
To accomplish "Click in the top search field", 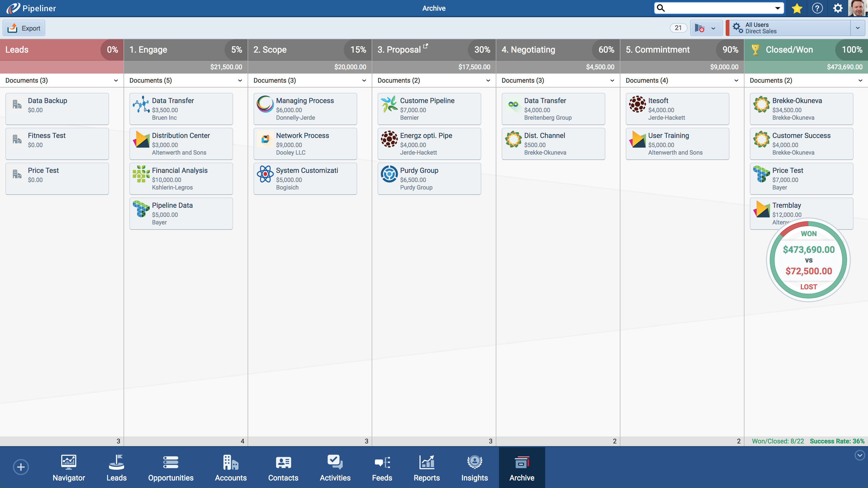I will pos(718,8).
